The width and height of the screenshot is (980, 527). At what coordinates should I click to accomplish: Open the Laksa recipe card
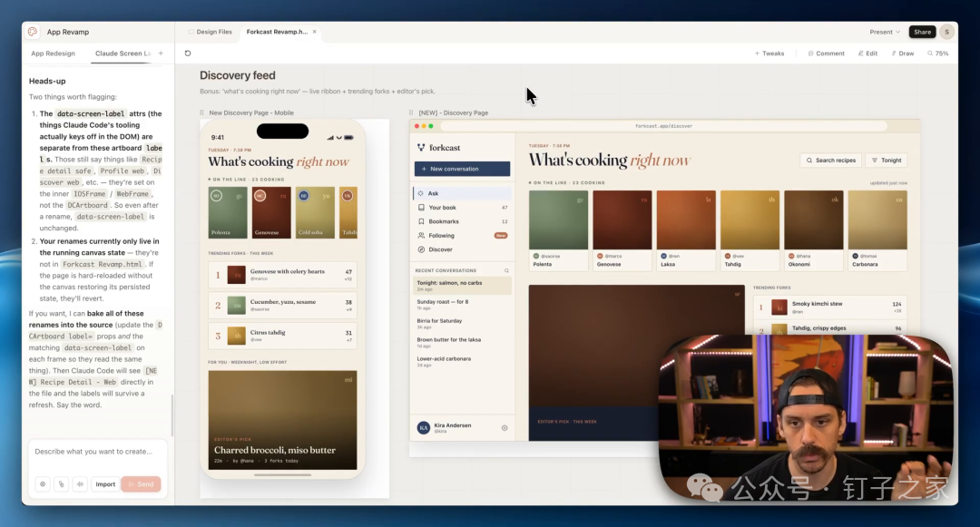(x=686, y=230)
